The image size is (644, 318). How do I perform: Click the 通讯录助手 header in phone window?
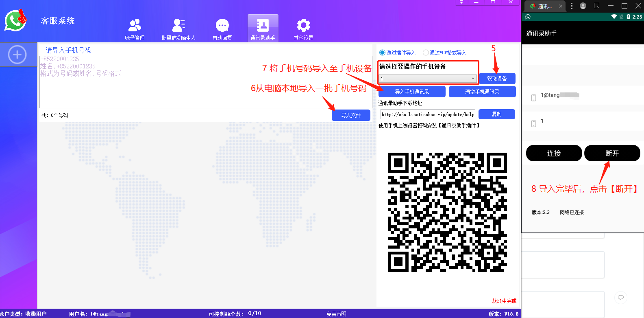[542, 33]
